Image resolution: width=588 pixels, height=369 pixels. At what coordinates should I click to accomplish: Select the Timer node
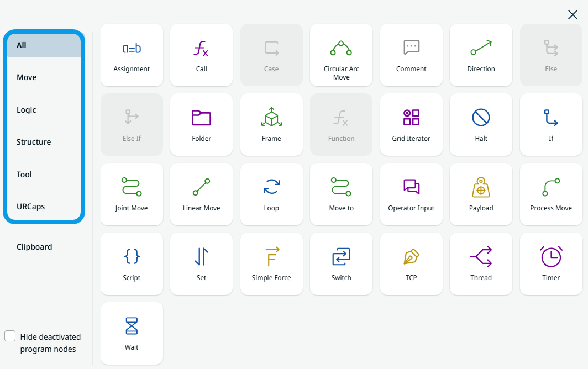(551, 264)
